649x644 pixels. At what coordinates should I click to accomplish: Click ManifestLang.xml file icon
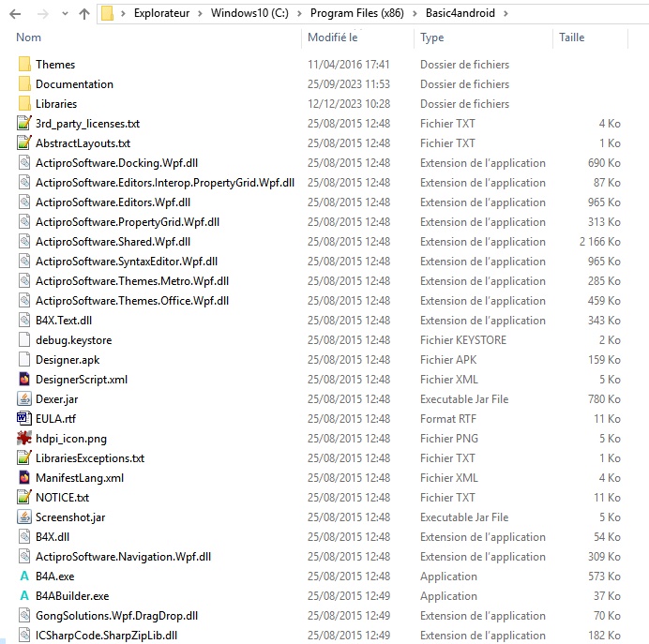point(24,478)
